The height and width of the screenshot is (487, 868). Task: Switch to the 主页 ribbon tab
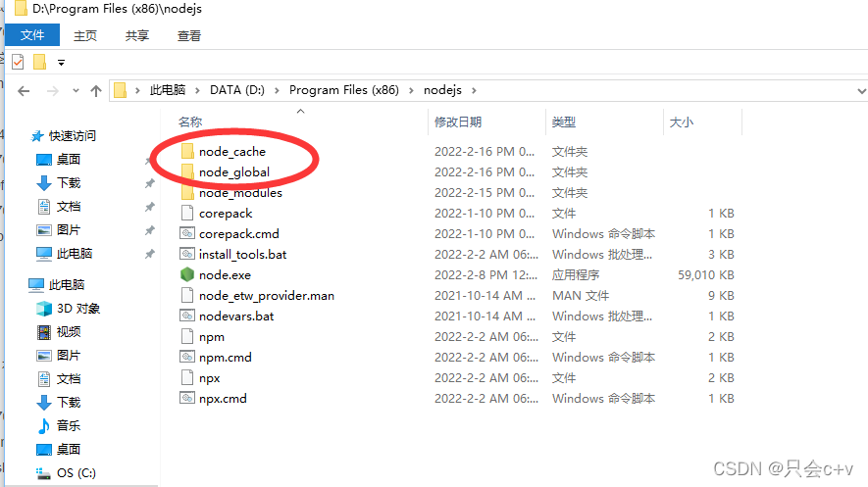[85, 36]
